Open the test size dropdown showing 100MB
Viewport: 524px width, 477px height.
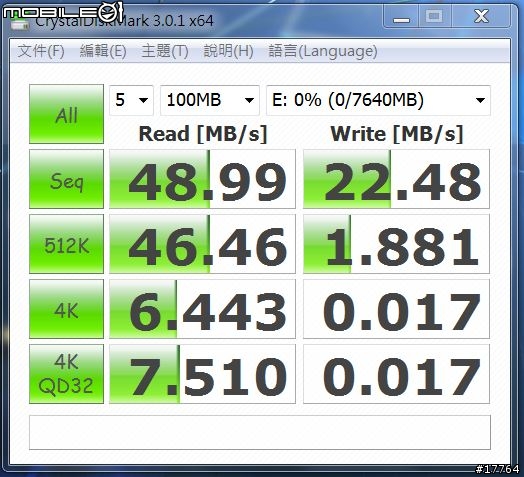click(210, 100)
